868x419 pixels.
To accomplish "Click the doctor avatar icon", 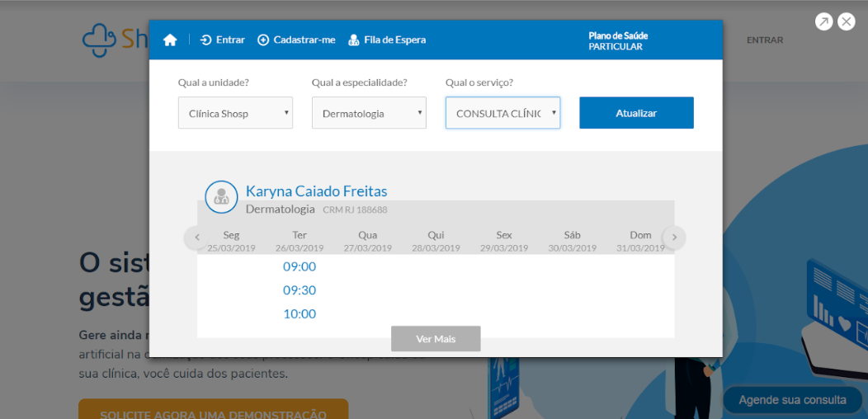I will 221,196.
